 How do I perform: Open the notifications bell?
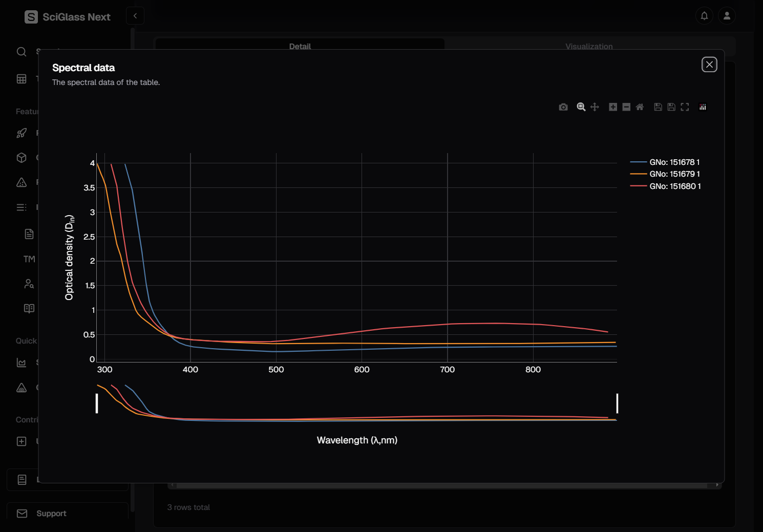coord(704,16)
